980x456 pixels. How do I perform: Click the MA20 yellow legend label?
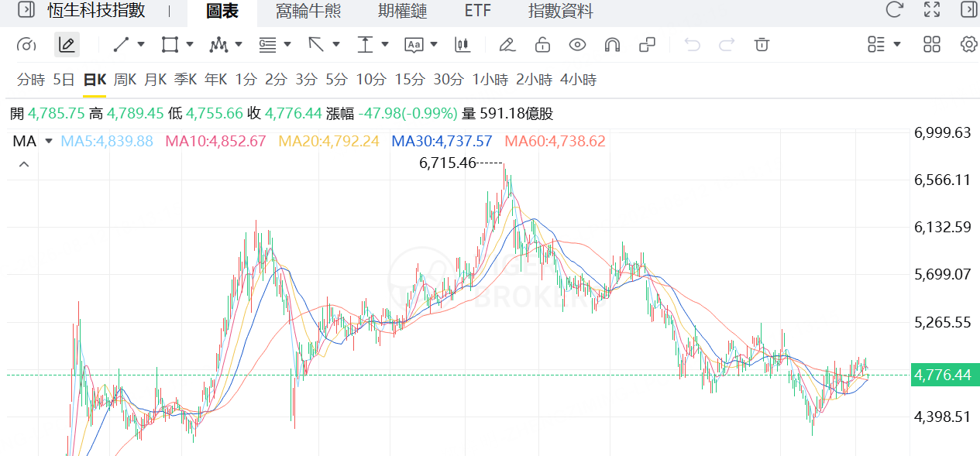coord(328,141)
